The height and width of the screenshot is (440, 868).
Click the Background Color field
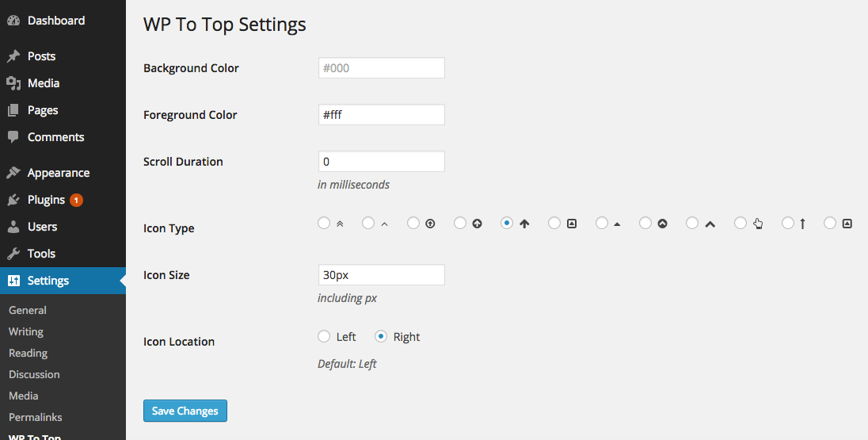point(381,68)
